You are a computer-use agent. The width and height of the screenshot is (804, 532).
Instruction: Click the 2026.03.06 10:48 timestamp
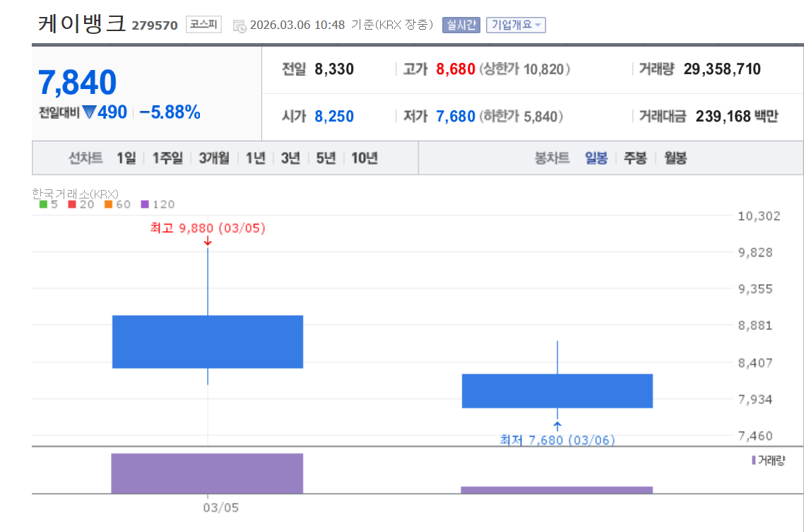click(x=297, y=25)
